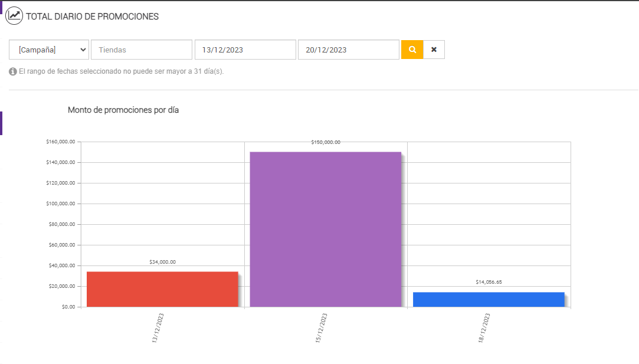
Task: Click the 15/12/2023 x-axis label
Action: pyautogui.click(x=322, y=327)
